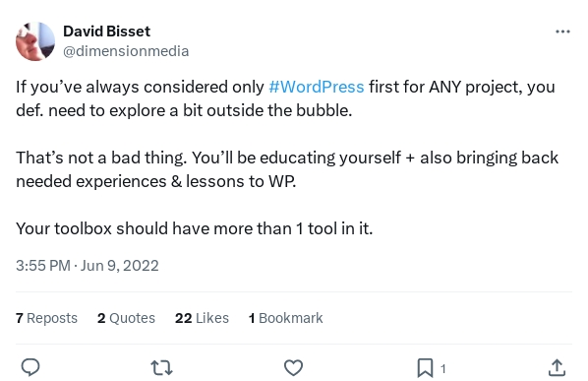Open the @dimensionmedia handle link

(126, 51)
